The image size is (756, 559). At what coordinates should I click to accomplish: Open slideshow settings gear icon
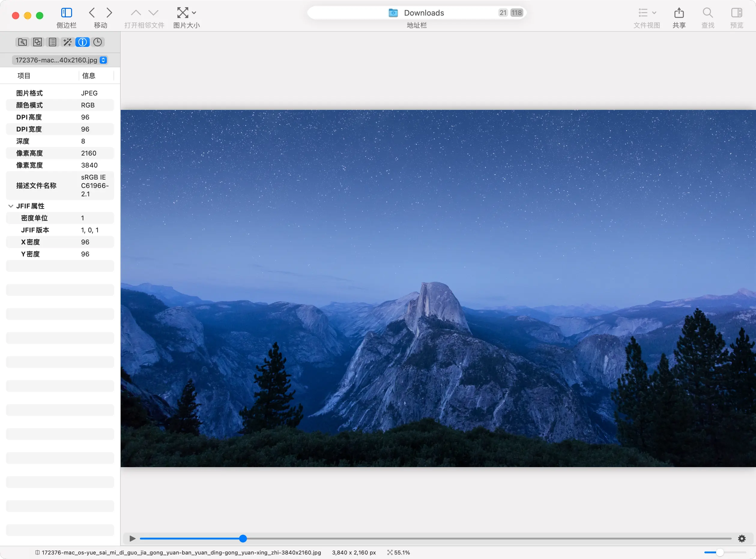[742, 538]
